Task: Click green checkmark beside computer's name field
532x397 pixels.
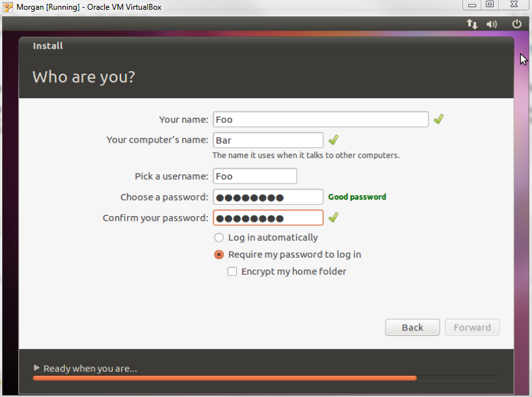Action: 333,140
